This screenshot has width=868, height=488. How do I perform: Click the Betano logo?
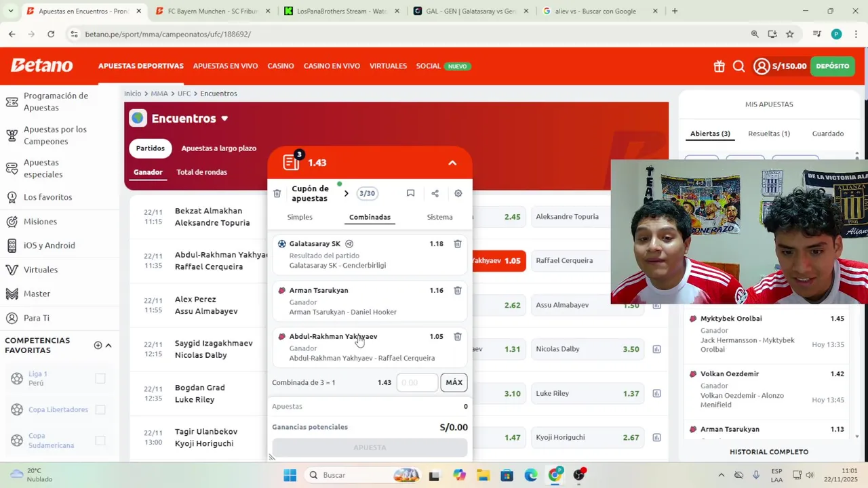(41, 66)
